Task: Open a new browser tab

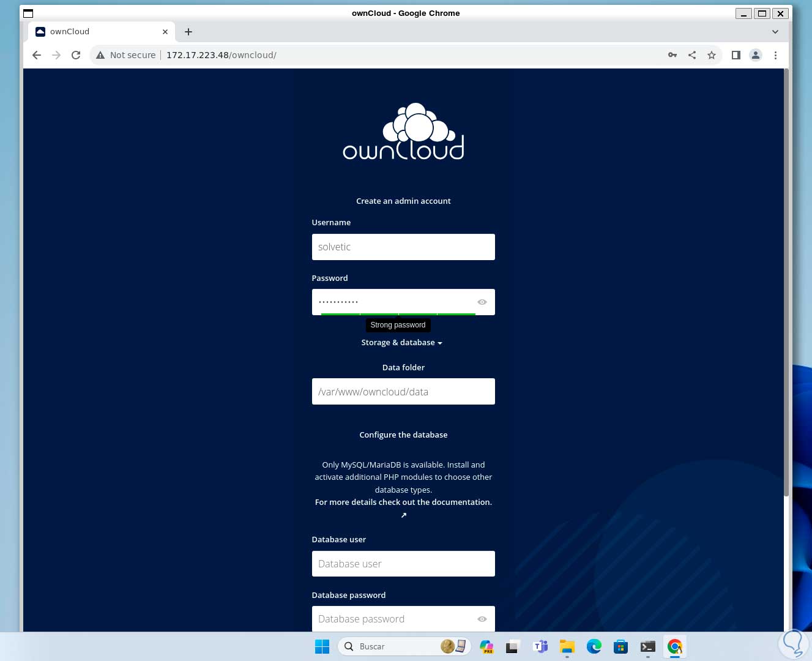Action: click(x=188, y=32)
